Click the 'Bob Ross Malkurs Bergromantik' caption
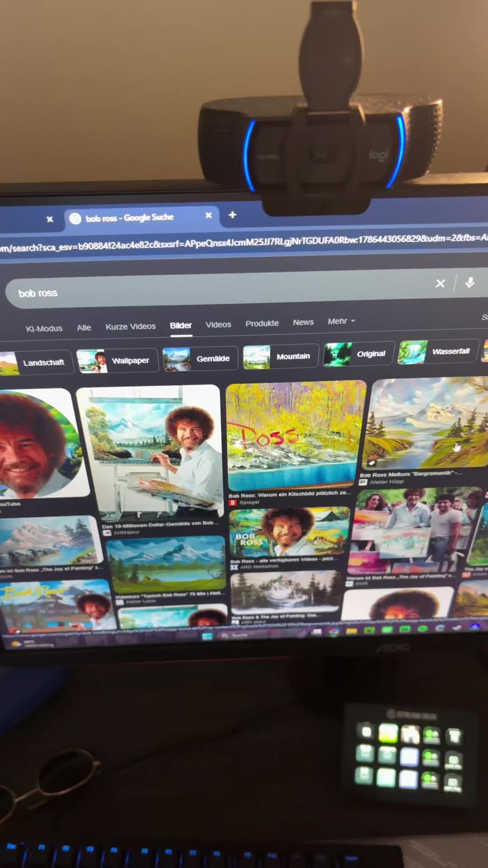The width and height of the screenshot is (488, 868). click(x=411, y=474)
